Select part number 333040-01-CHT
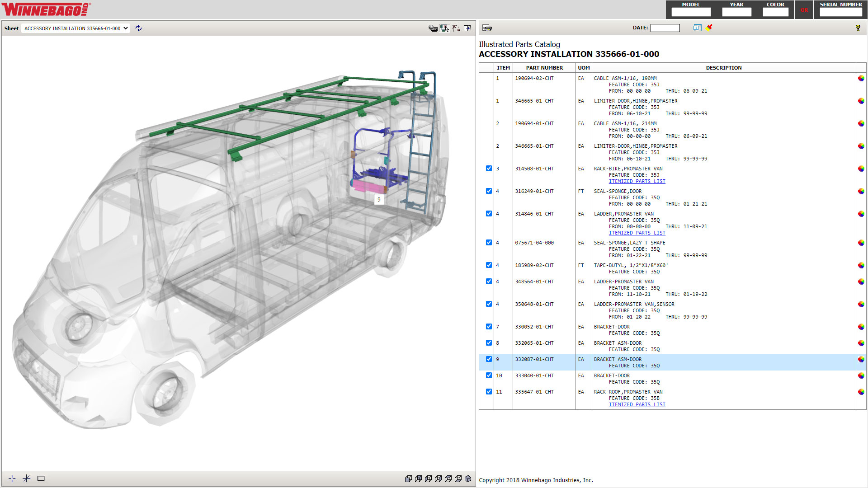 [534, 375]
